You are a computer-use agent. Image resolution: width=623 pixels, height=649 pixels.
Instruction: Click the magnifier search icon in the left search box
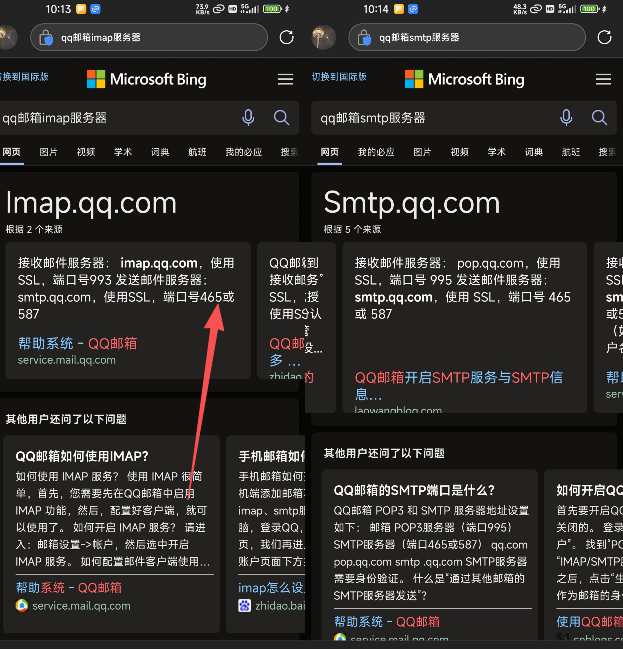(x=281, y=118)
